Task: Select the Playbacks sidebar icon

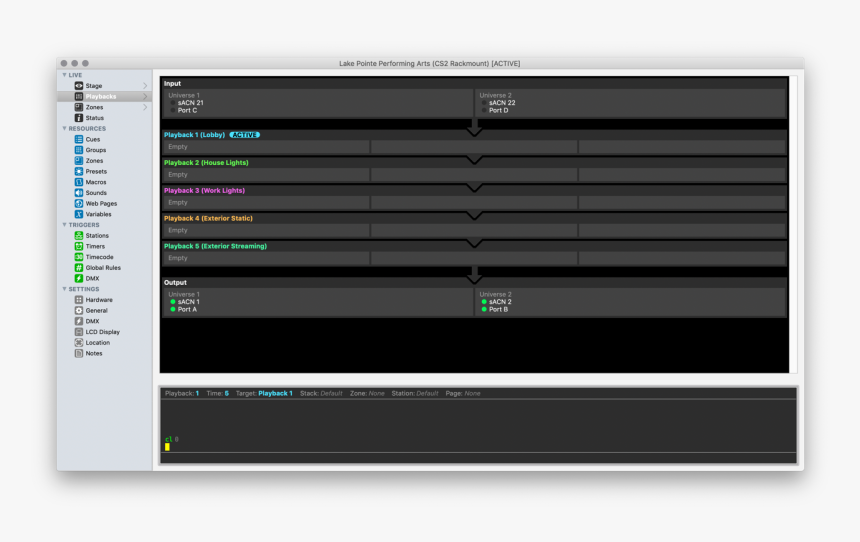Action: coord(79,97)
